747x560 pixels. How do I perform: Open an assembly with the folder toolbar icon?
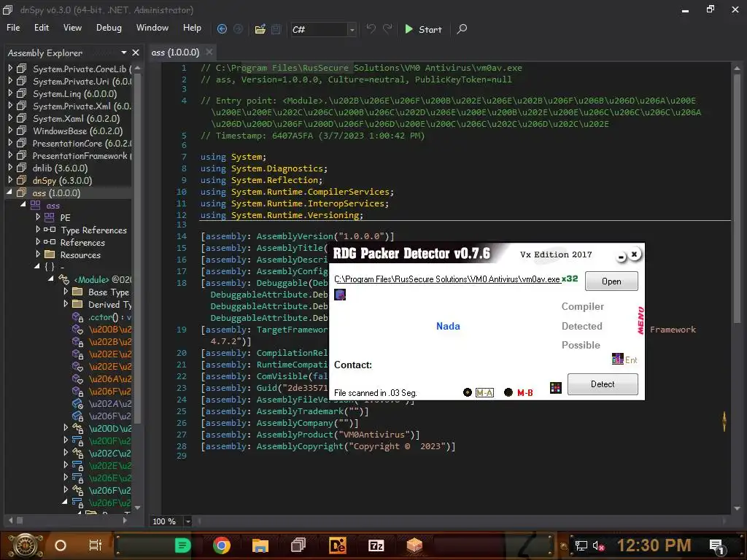pyautogui.click(x=260, y=29)
